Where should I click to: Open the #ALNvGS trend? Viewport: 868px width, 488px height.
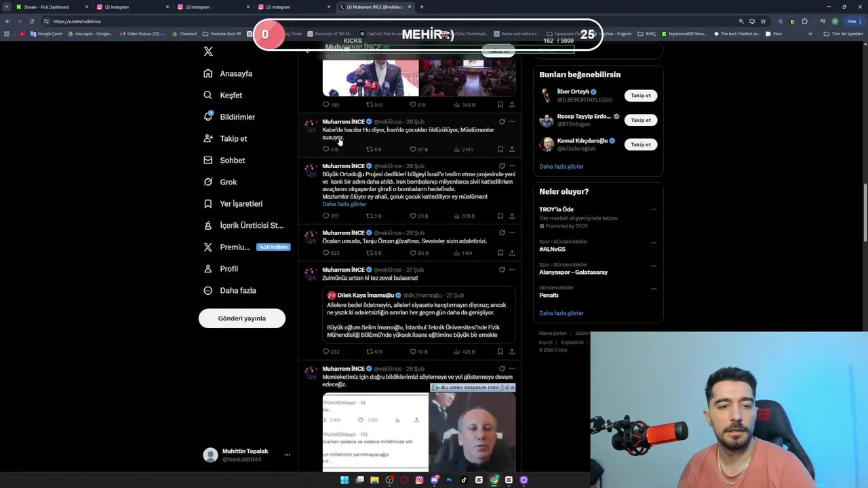[552, 249]
